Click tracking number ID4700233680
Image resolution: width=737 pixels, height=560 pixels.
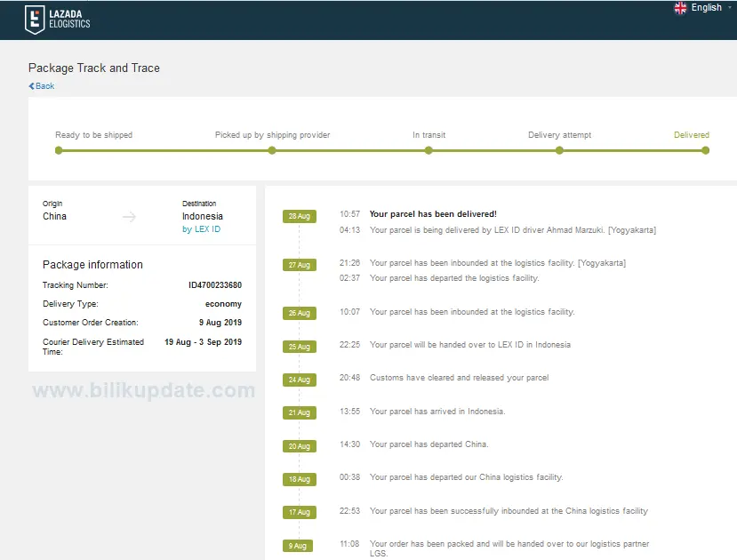click(x=214, y=285)
